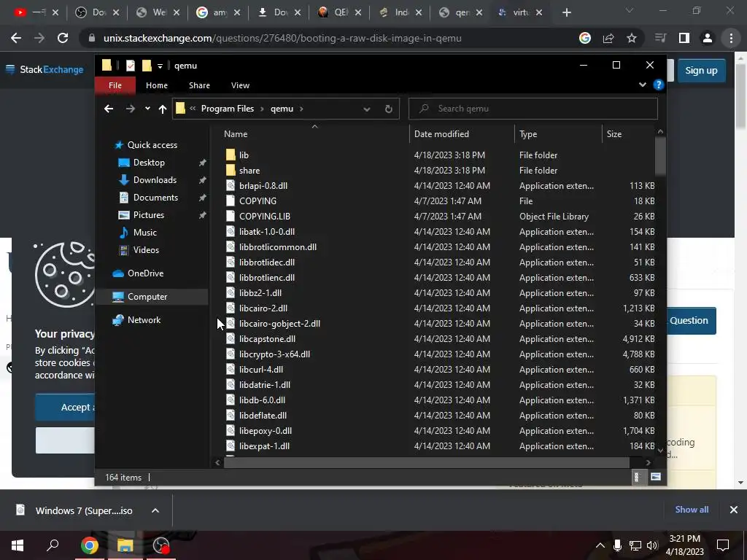Bookmark this page with star icon
The width and height of the screenshot is (747, 560).
click(x=632, y=38)
